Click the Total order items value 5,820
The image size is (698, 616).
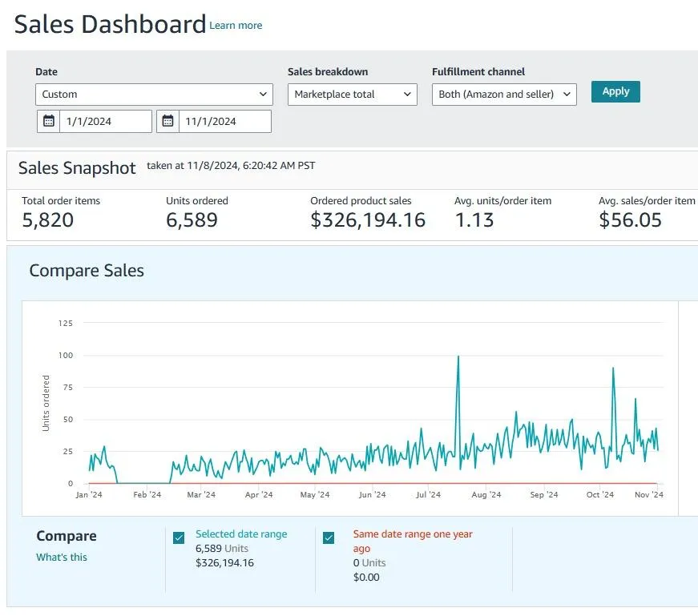[x=47, y=220]
